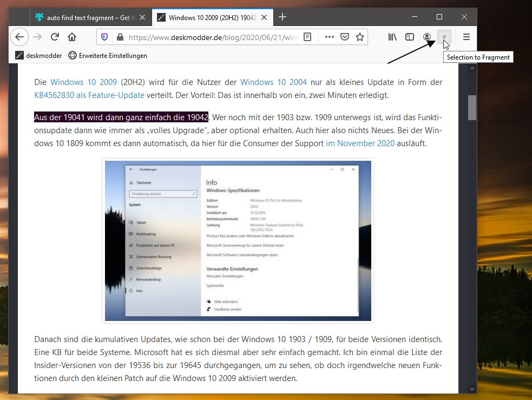532x400 pixels.
Task: Click the scrollbar down arrow
Action: pos(472,389)
